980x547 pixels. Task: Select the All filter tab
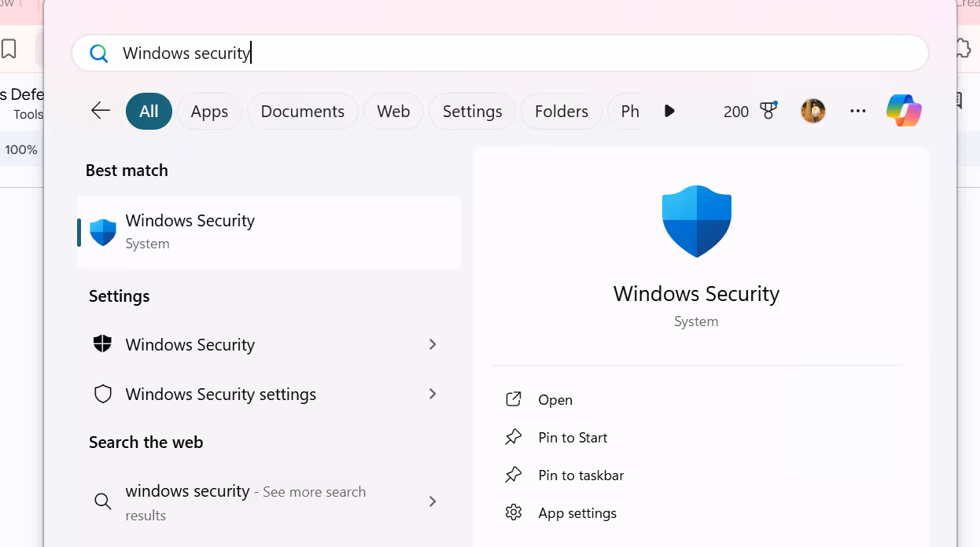pyautogui.click(x=149, y=111)
